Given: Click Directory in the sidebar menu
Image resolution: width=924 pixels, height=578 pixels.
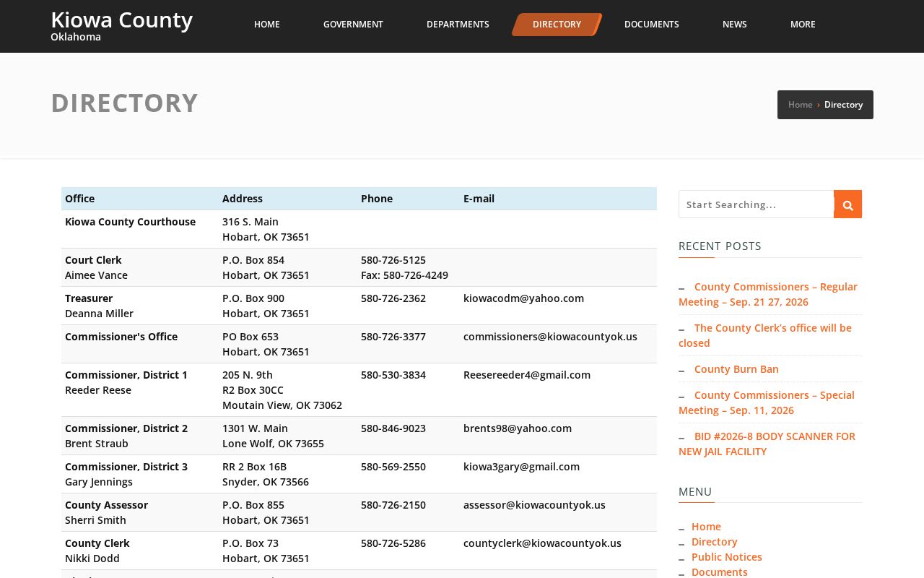Looking at the screenshot, I should [715, 542].
